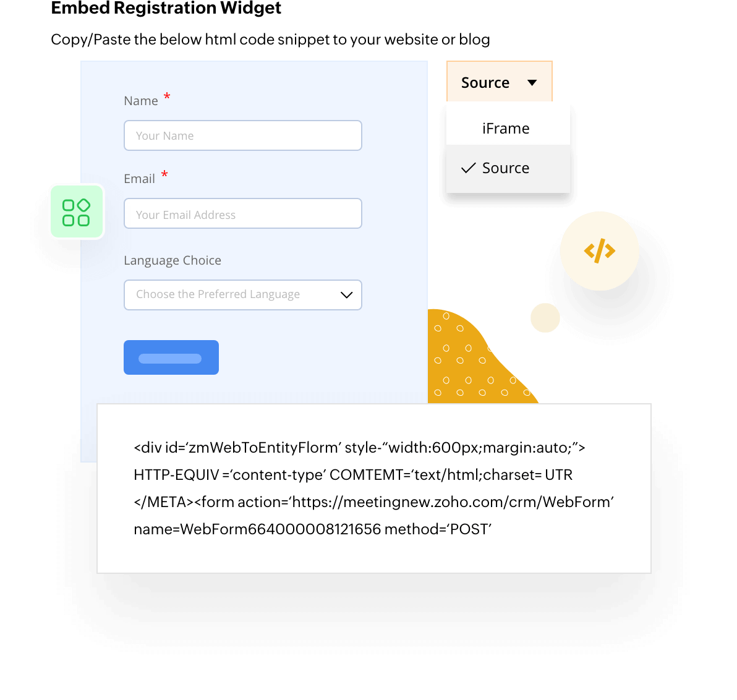Click the Your Email Address input field
Viewport: 737px width, 700px height.
point(242,213)
